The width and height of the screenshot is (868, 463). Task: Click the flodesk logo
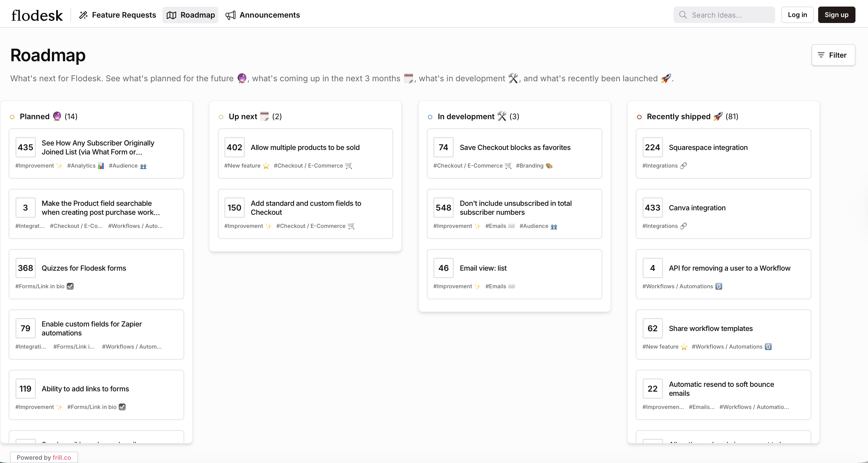tap(37, 15)
